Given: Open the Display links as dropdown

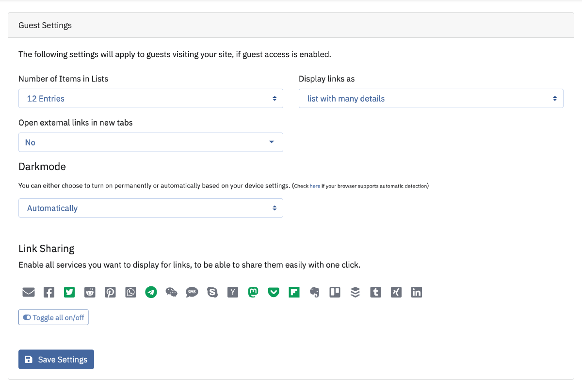Looking at the screenshot, I should click(431, 98).
